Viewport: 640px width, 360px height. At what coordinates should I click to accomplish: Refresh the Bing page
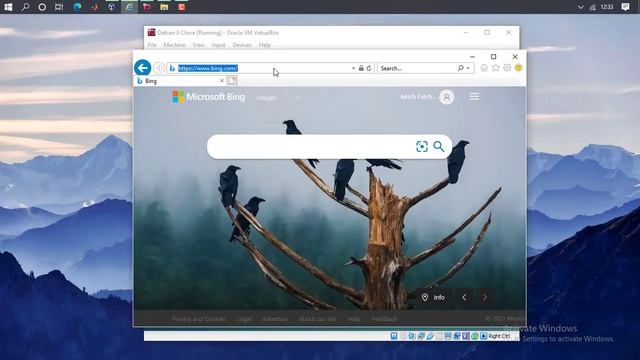pos(369,68)
